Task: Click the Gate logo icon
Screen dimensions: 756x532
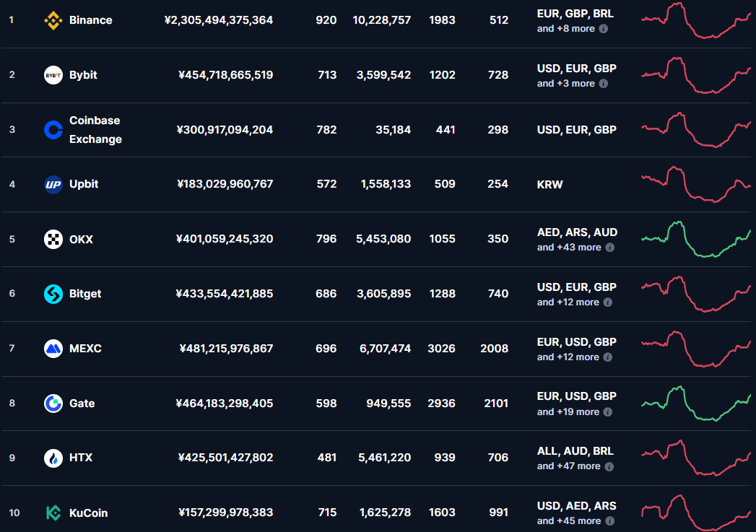Action: point(53,404)
